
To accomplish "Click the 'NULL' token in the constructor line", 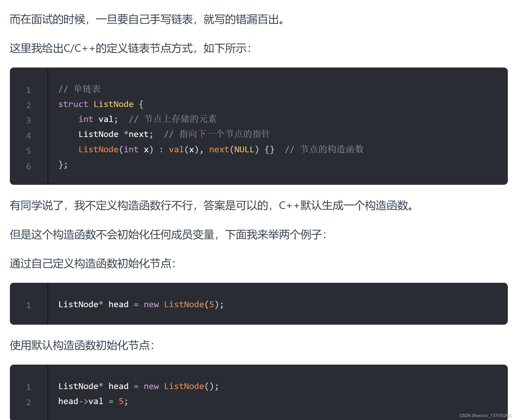I will pyautogui.click(x=244, y=150).
